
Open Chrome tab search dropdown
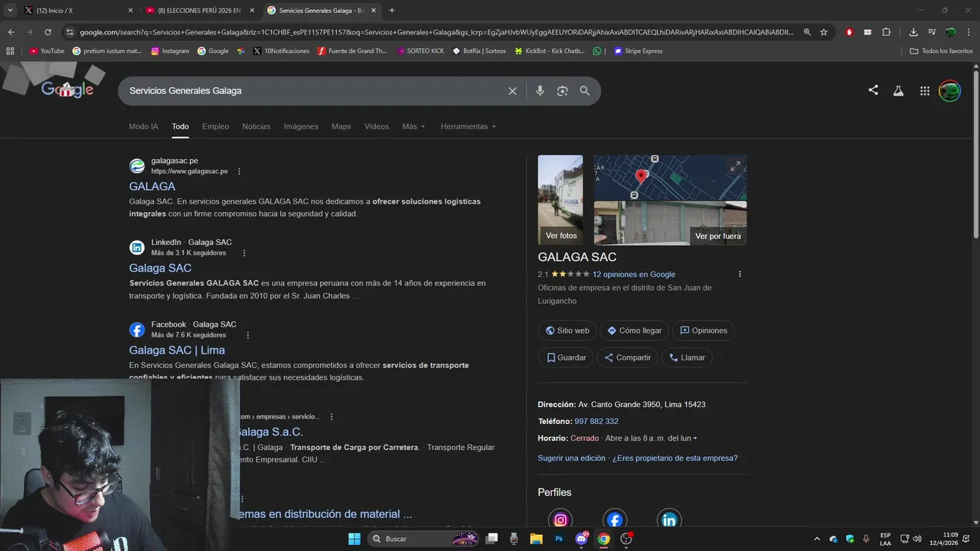point(10,11)
